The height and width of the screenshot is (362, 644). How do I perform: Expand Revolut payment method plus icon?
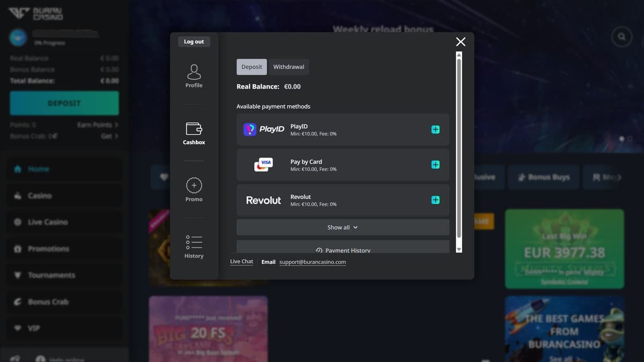click(x=435, y=200)
